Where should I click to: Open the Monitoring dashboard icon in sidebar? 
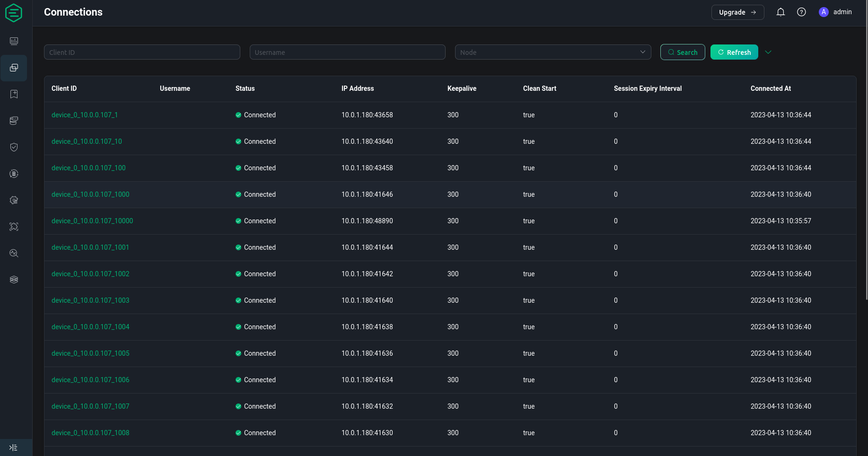coord(14,41)
